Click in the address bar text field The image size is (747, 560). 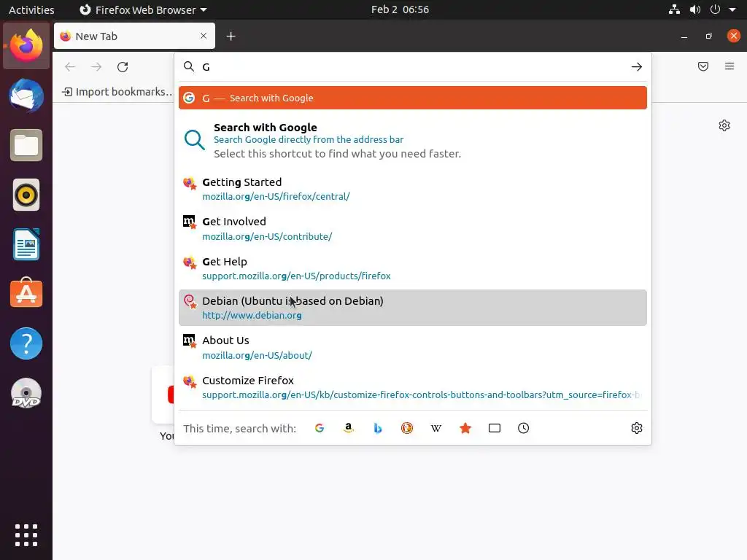coord(413,66)
